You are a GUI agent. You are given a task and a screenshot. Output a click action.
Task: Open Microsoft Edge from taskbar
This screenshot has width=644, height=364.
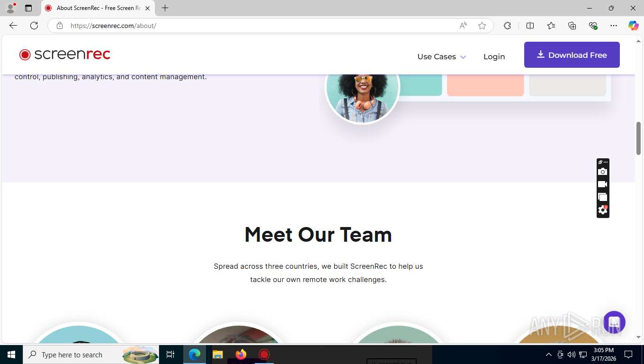(x=195, y=355)
